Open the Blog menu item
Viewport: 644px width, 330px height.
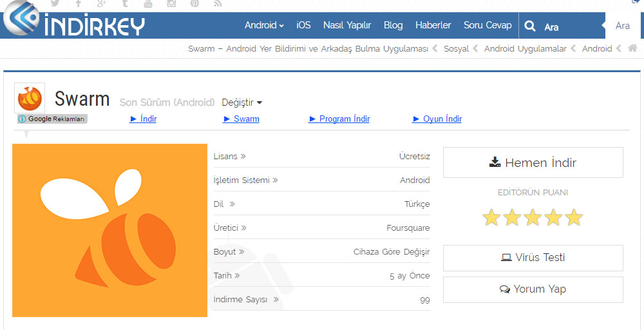pyautogui.click(x=393, y=26)
